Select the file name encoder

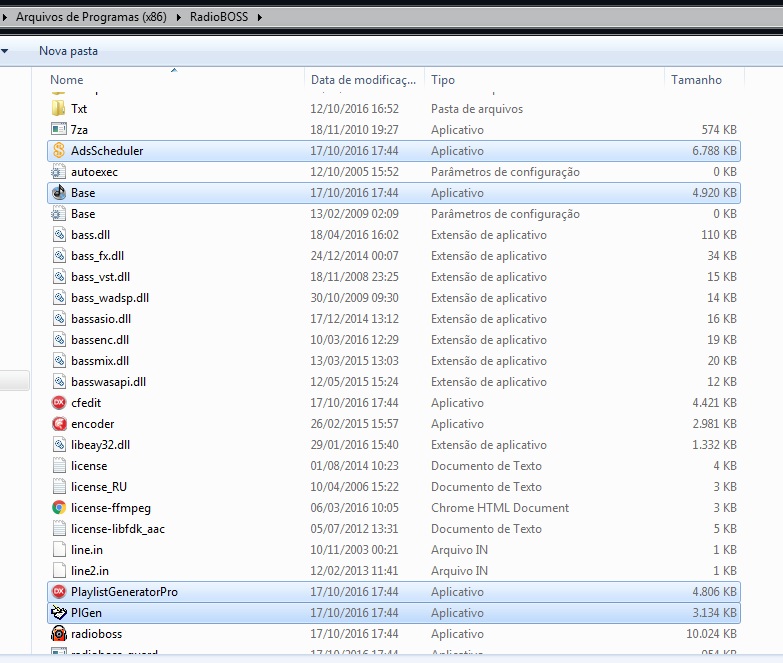[x=92, y=424]
